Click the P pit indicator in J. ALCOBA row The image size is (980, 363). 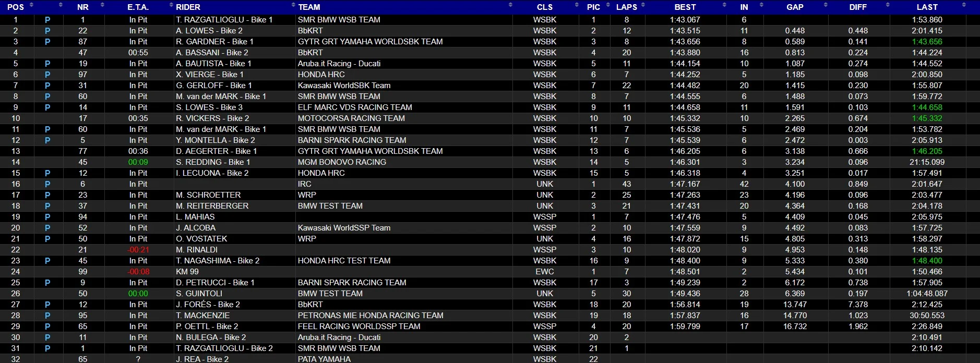point(47,228)
